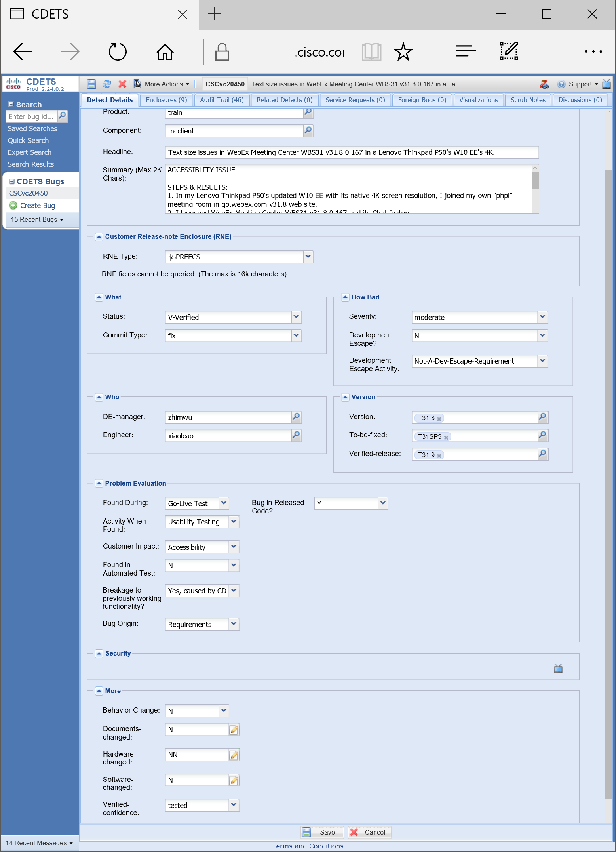Click the Documents-changed edit pencil icon
The image size is (616, 852).
point(234,730)
